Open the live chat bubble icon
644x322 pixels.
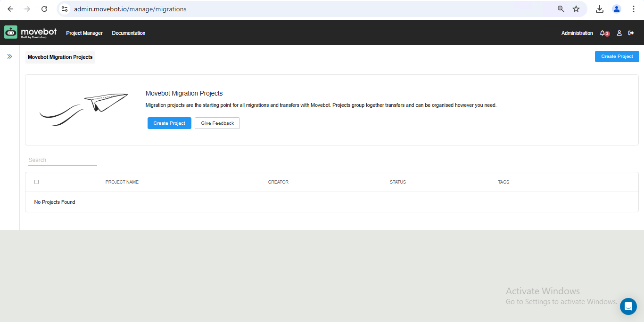(x=628, y=306)
